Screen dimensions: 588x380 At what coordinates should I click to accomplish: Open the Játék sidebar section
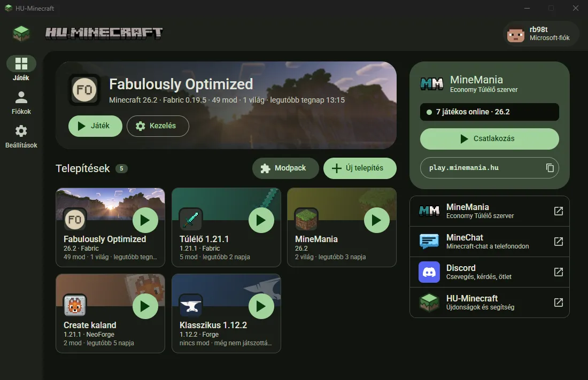pyautogui.click(x=21, y=68)
